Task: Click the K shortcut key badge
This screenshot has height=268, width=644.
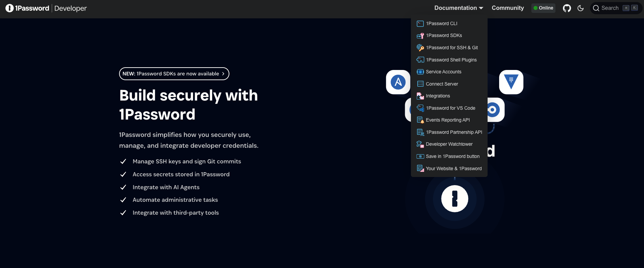Action: pos(634,8)
